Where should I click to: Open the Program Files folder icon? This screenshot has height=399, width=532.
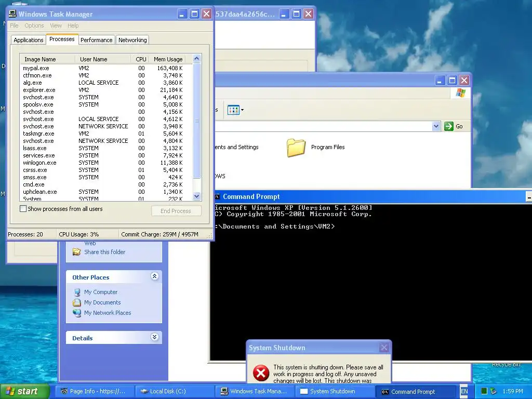click(296, 147)
